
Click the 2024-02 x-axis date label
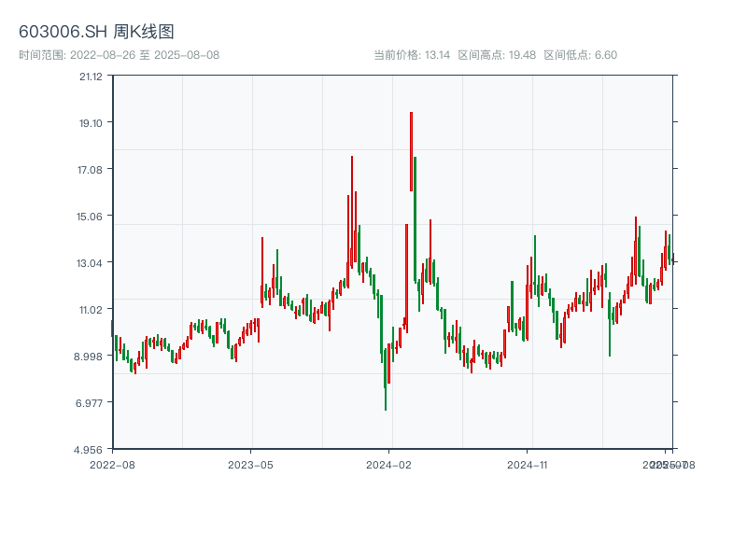click(389, 464)
